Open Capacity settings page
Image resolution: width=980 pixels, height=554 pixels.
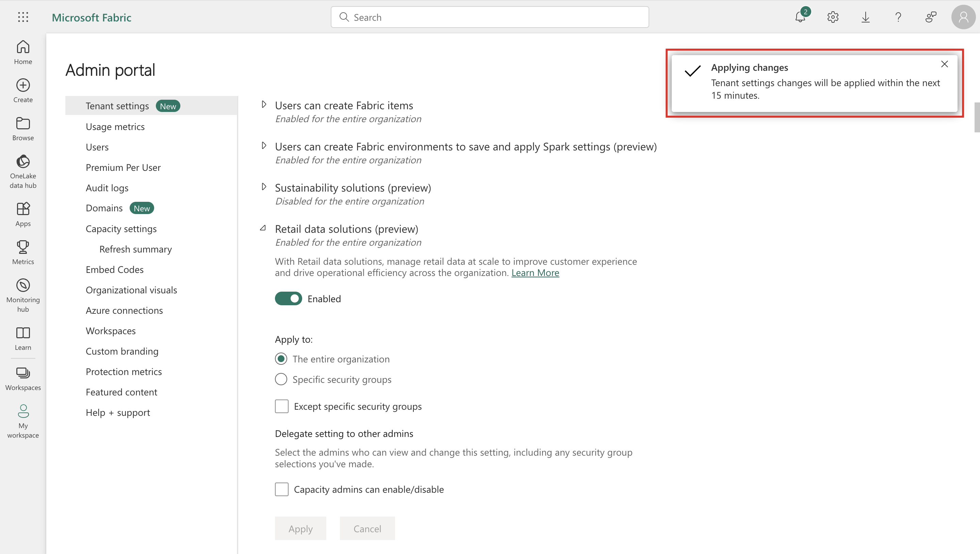pos(121,229)
